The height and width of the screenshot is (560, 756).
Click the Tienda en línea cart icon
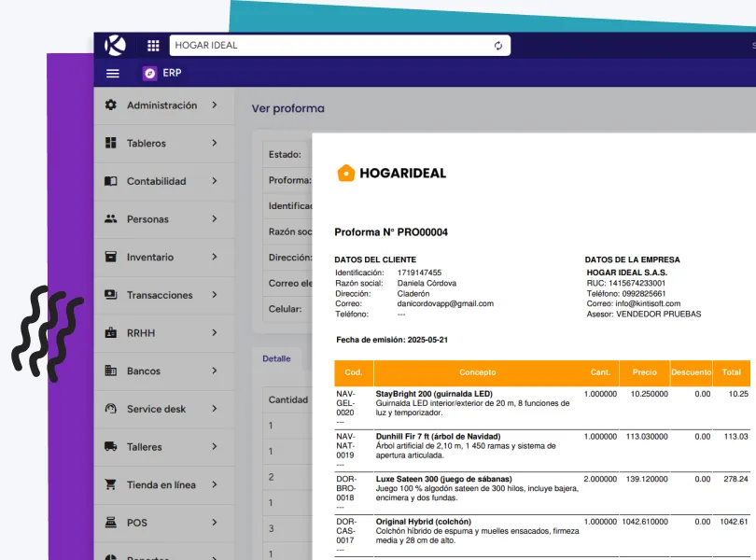111,485
